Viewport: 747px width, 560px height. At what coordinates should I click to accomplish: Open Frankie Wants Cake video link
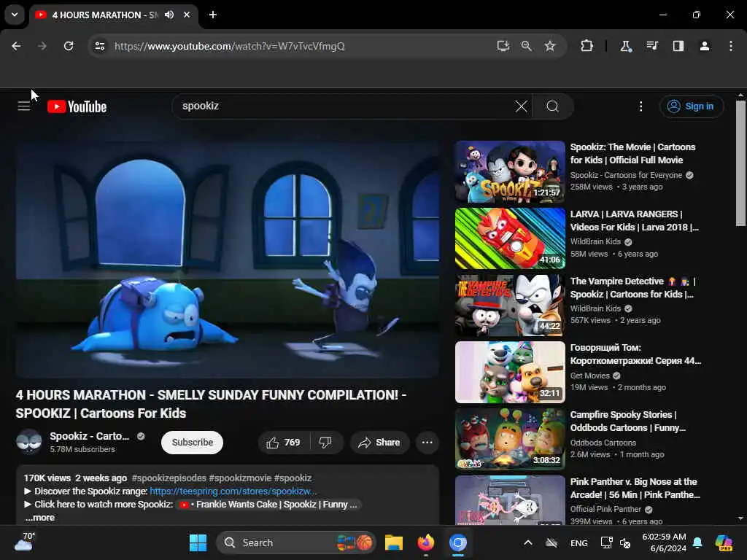[x=270, y=505]
